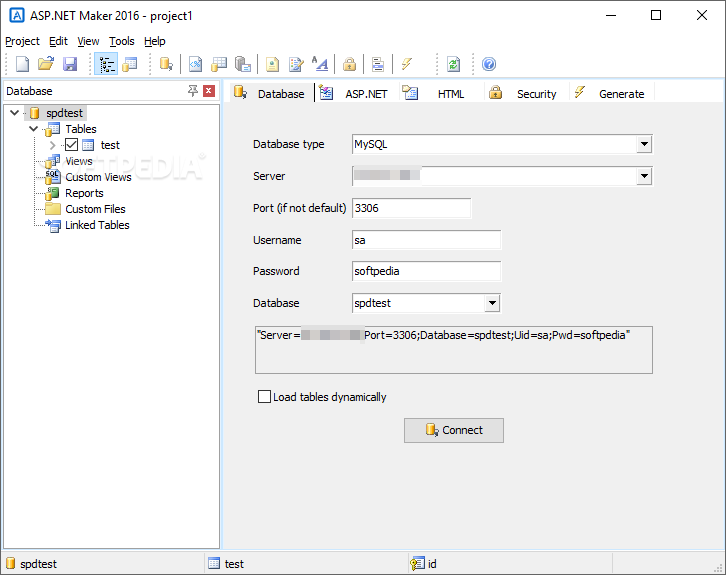Open the Project menu
This screenshot has height=575, width=726.
pos(22,41)
